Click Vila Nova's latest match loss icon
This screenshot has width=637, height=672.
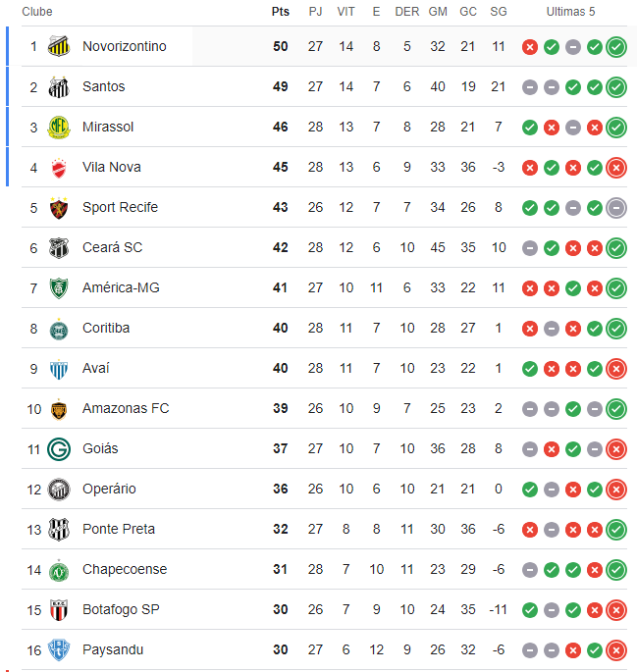click(616, 167)
